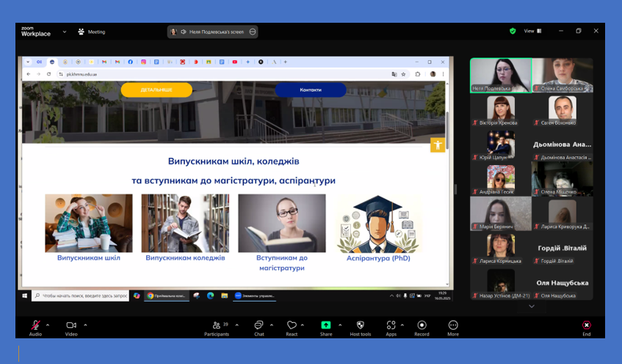The height and width of the screenshot is (364, 622).
Task: Click the yellow ДЕТАЛЬНІШЕ button
Action: point(156,90)
